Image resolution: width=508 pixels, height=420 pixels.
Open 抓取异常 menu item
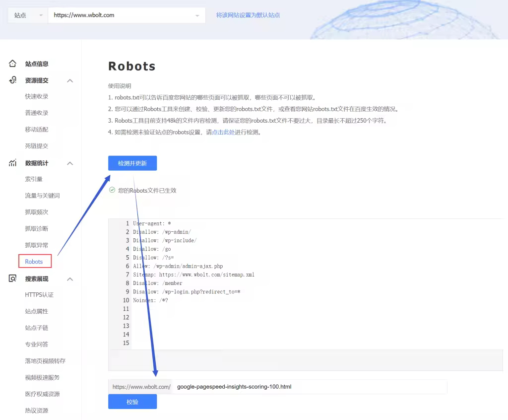tap(37, 245)
